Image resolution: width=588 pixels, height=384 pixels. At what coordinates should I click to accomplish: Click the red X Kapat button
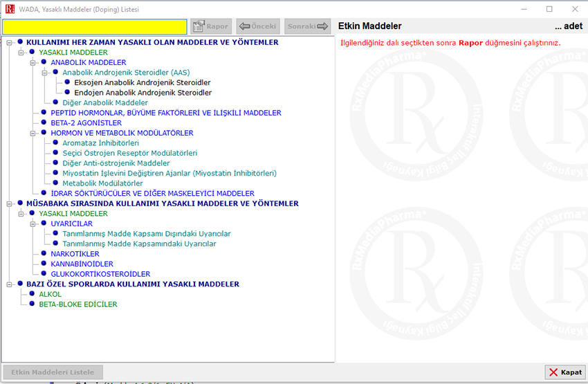coord(564,372)
